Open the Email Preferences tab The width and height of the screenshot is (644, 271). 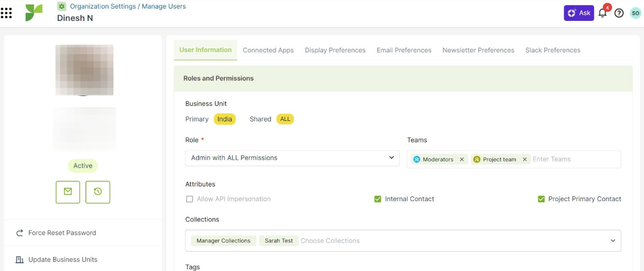[404, 50]
